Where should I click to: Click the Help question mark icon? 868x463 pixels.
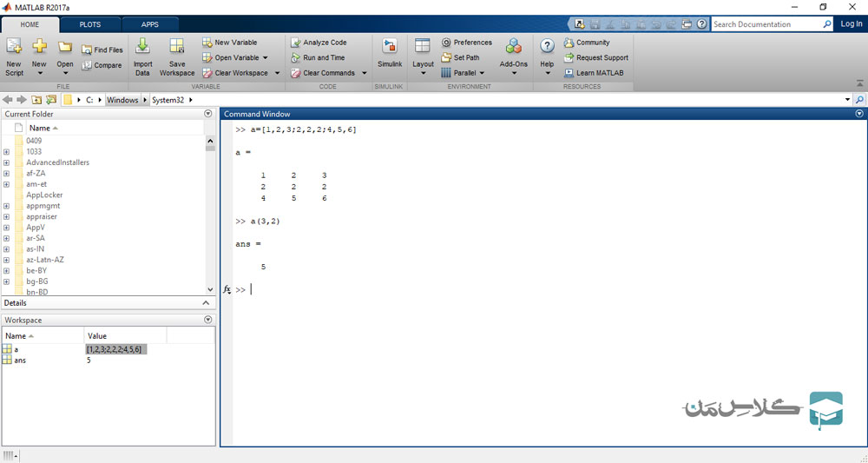pos(547,46)
